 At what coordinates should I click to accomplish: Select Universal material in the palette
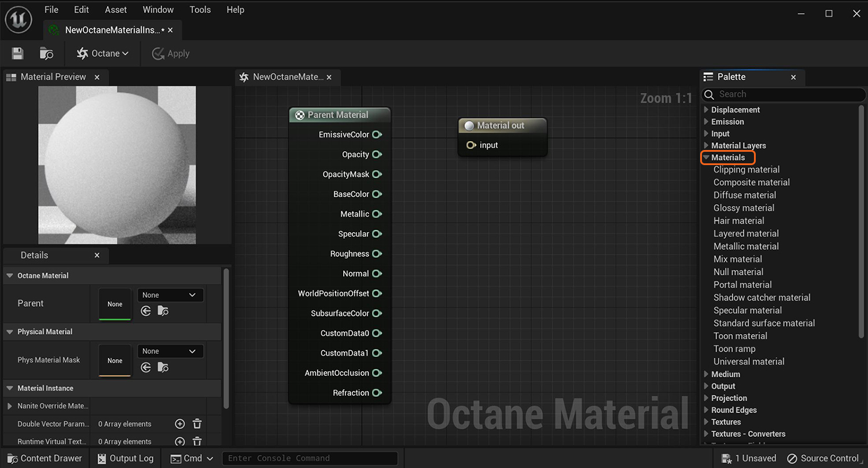pyautogui.click(x=749, y=361)
